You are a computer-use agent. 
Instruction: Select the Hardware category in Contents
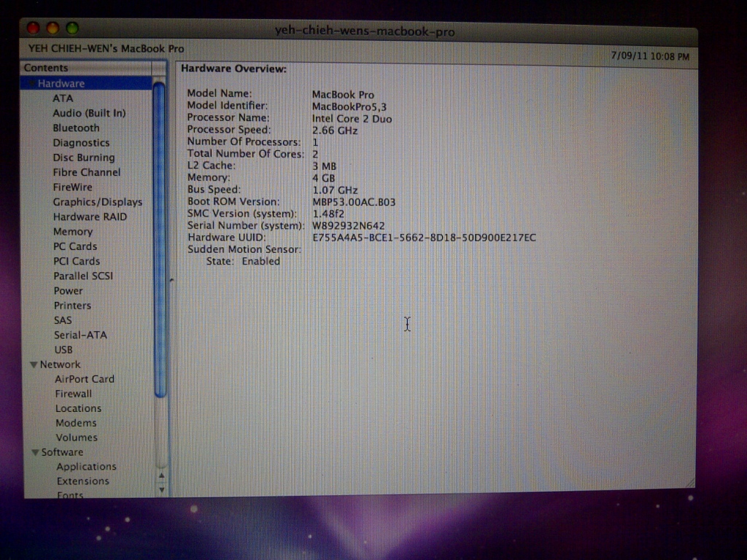61,83
